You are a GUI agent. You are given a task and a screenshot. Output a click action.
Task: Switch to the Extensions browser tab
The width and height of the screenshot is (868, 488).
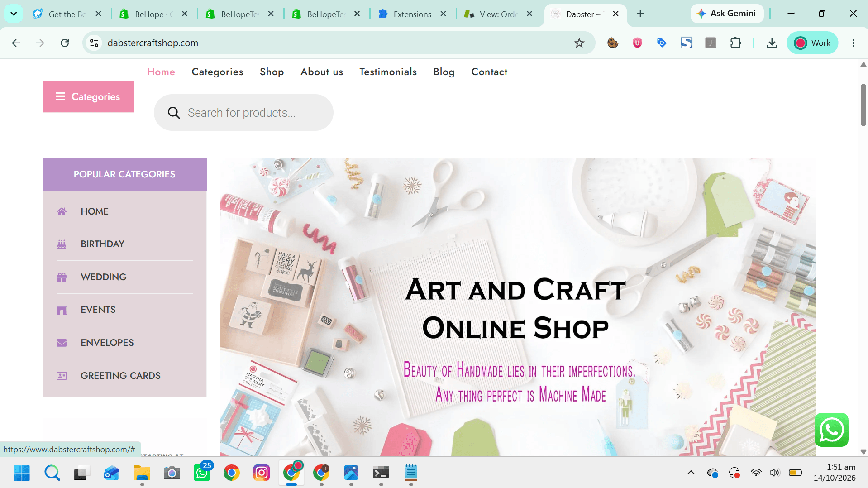412,14
